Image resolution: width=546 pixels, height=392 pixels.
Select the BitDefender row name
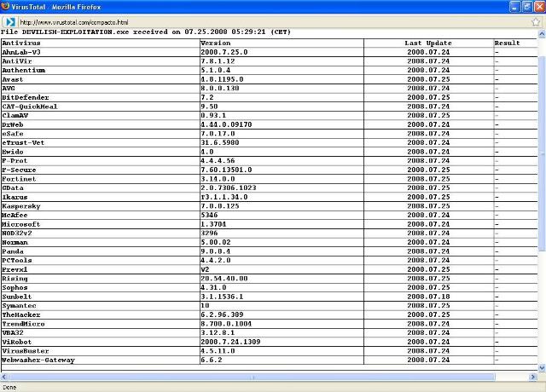26,97
